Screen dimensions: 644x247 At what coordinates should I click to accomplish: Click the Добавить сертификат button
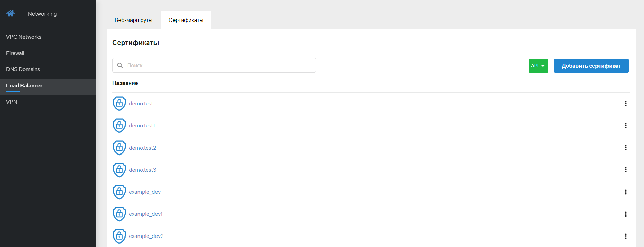tap(591, 66)
